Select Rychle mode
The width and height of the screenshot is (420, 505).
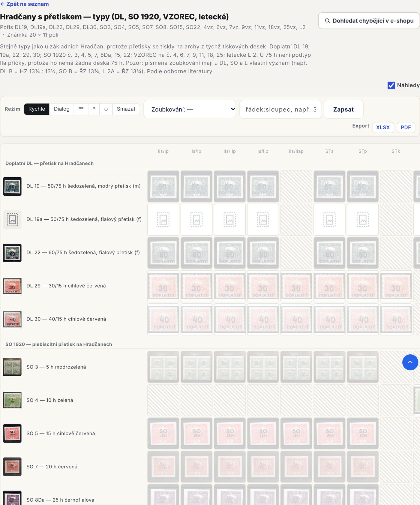click(x=37, y=109)
